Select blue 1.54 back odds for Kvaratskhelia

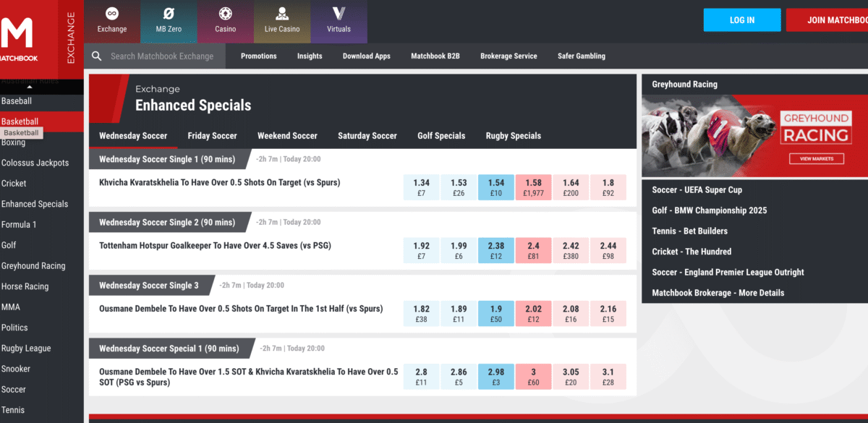(x=495, y=187)
